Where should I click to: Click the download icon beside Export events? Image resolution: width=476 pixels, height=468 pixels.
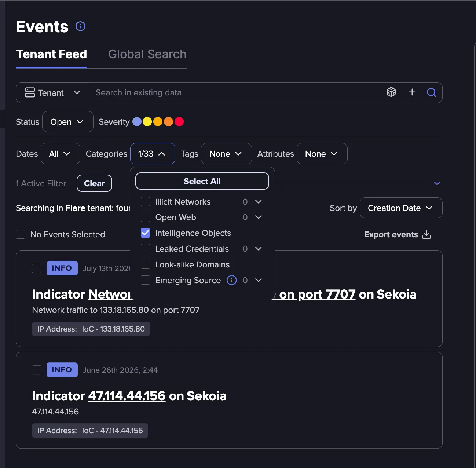(426, 234)
